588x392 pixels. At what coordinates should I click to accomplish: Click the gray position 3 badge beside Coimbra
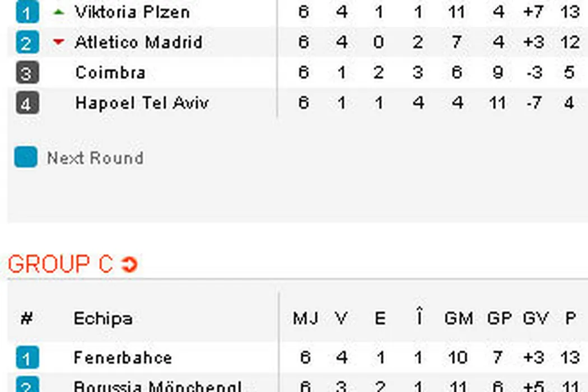pos(27,73)
